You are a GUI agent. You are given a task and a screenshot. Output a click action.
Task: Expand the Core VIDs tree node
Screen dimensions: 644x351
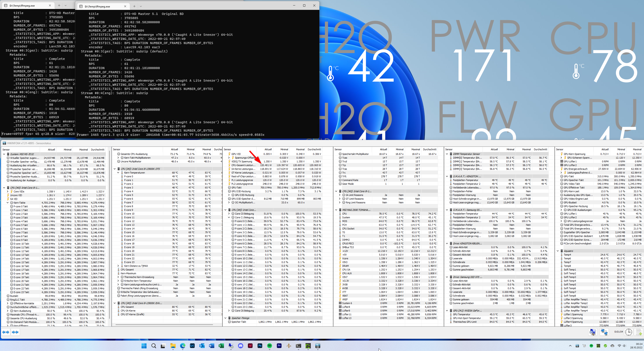click(x=8, y=192)
